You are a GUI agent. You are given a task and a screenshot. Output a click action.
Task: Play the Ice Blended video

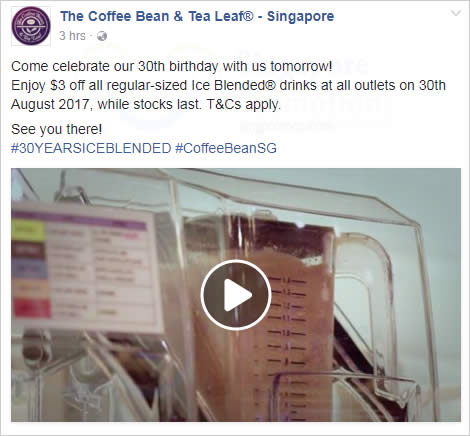(x=236, y=295)
